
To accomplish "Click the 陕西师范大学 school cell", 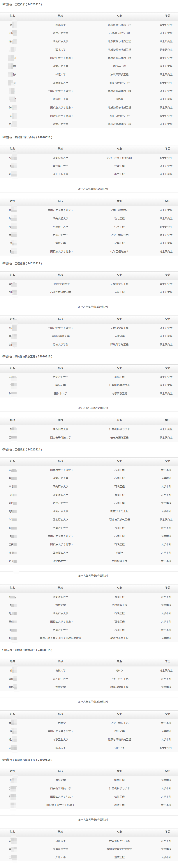I will [60, 429].
